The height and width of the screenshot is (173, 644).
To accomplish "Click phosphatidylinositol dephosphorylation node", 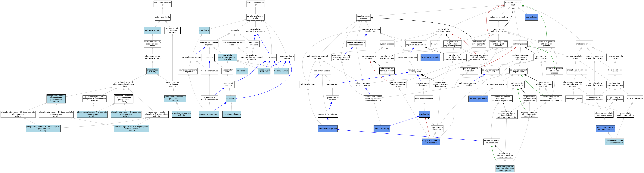I will click(614, 142).
